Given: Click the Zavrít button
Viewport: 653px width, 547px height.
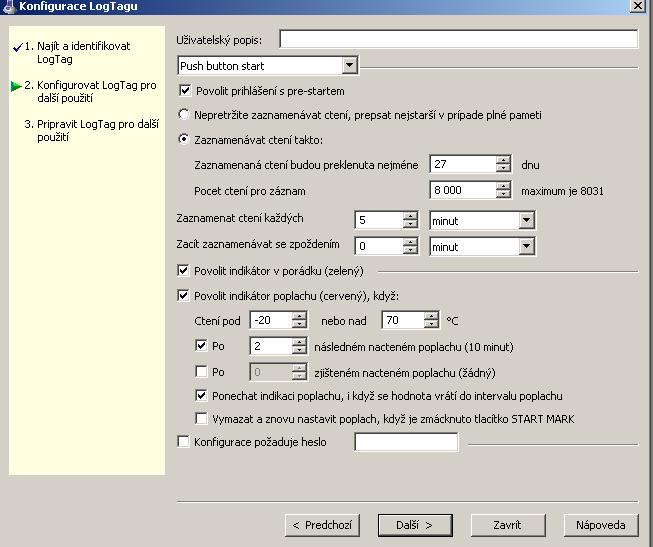Looking at the screenshot, I should (508, 525).
